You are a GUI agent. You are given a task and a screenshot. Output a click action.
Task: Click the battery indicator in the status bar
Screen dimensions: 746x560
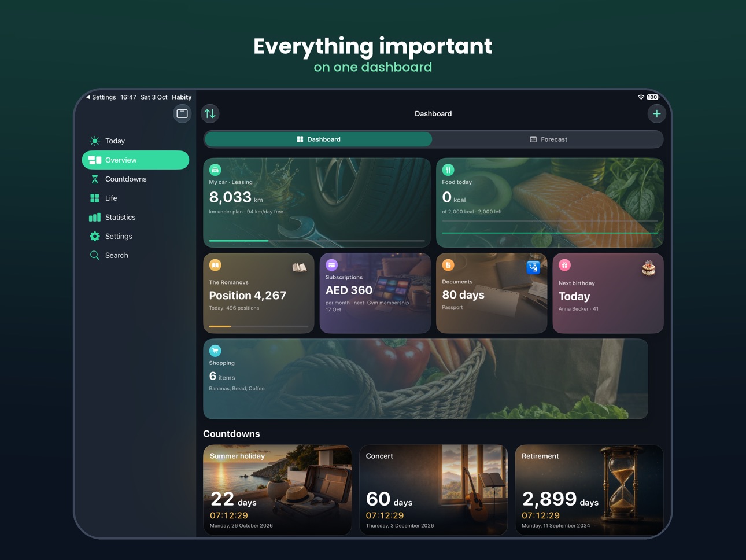[x=653, y=97]
